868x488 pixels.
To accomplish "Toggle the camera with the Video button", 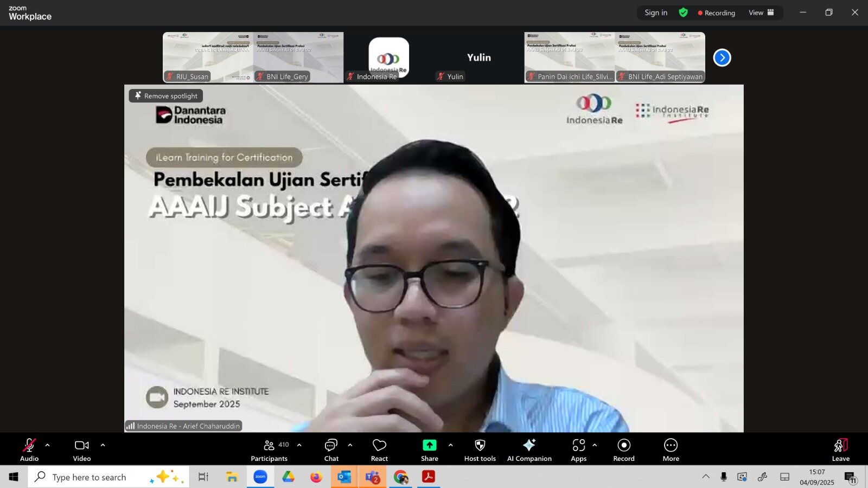I will click(82, 450).
